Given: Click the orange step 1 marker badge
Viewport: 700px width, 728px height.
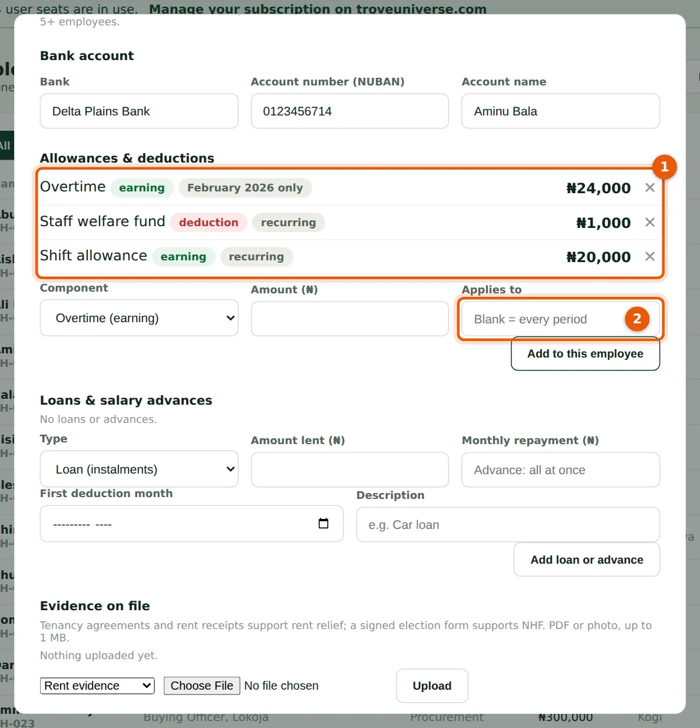Looking at the screenshot, I should [x=665, y=167].
